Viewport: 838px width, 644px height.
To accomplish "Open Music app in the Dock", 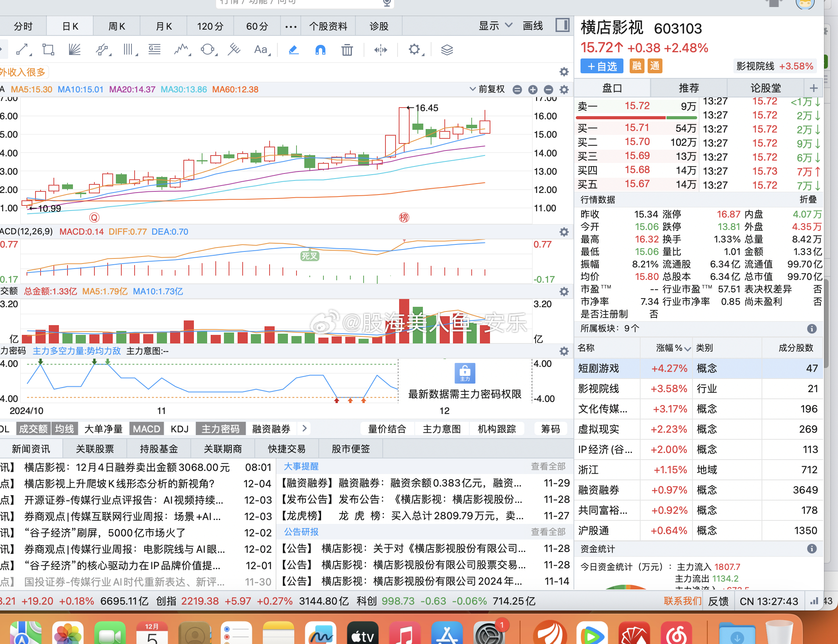I will (x=405, y=633).
